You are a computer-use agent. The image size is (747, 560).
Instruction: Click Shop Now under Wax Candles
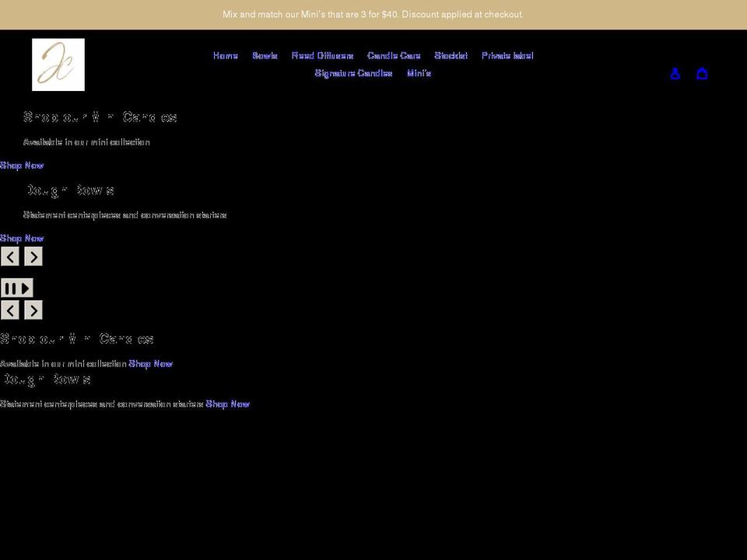point(21,165)
